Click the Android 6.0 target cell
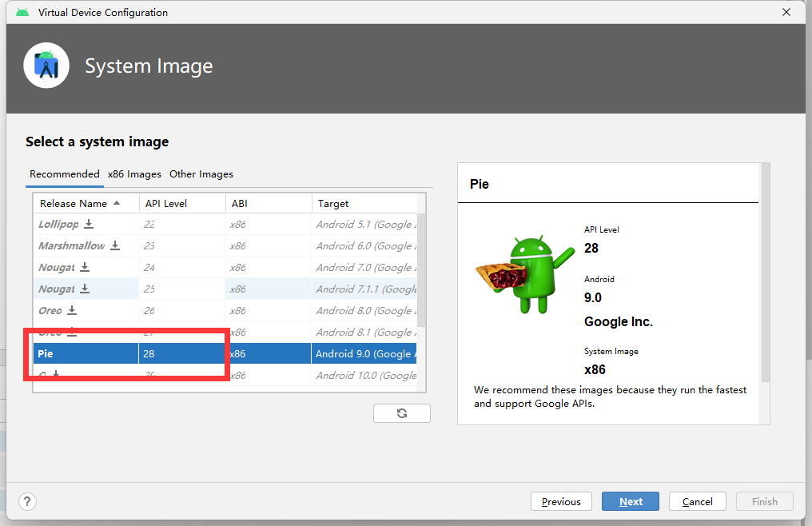Viewport: 812px width, 526px height. pyautogui.click(x=364, y=245)
